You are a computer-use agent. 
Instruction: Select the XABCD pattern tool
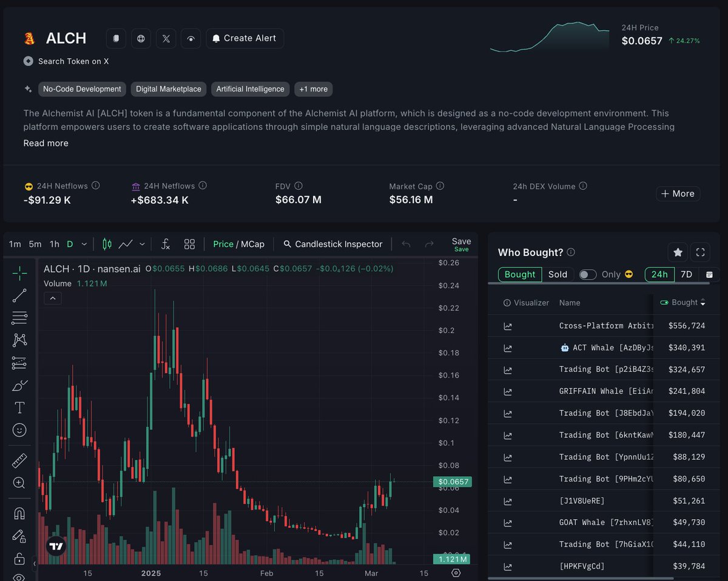(19, 340)
